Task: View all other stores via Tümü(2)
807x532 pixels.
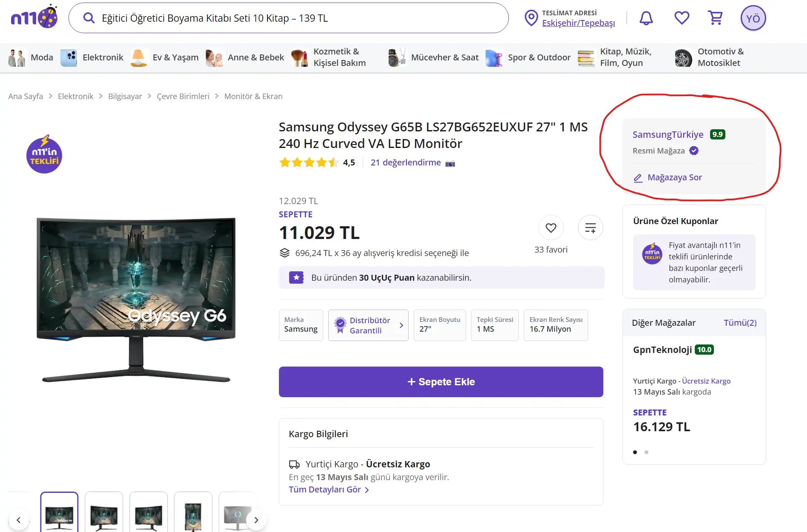Action: click(740, 323)
